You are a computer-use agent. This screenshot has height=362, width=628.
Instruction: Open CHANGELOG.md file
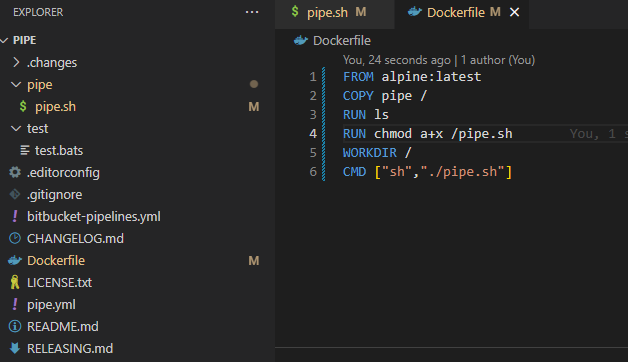pyautogui.click(x=75, y=239)
